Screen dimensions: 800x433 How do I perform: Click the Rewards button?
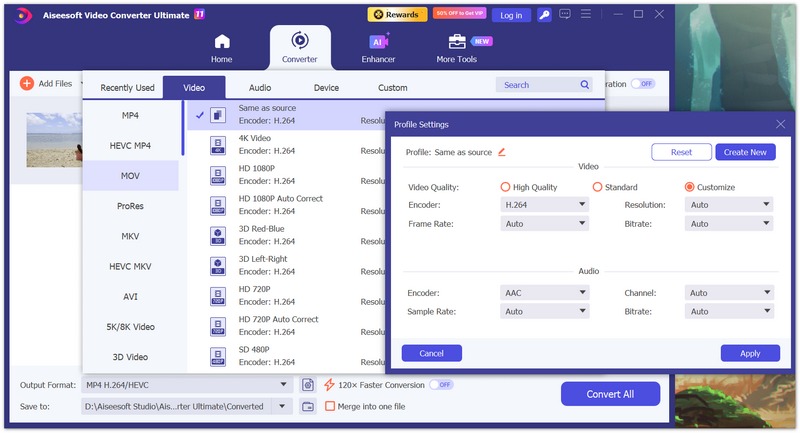(x=397, y=14)
